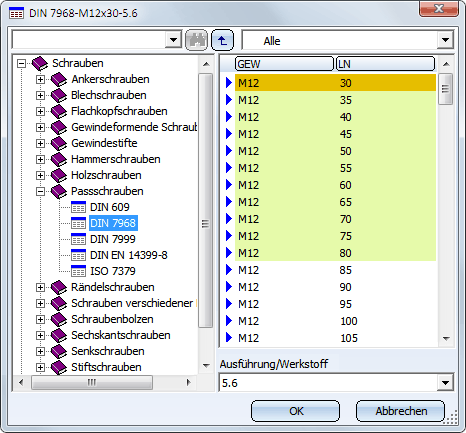The height and width of the screenshot is (433, 466).
Task: Select the M12 length 30 row
Action: click(335, 83)
